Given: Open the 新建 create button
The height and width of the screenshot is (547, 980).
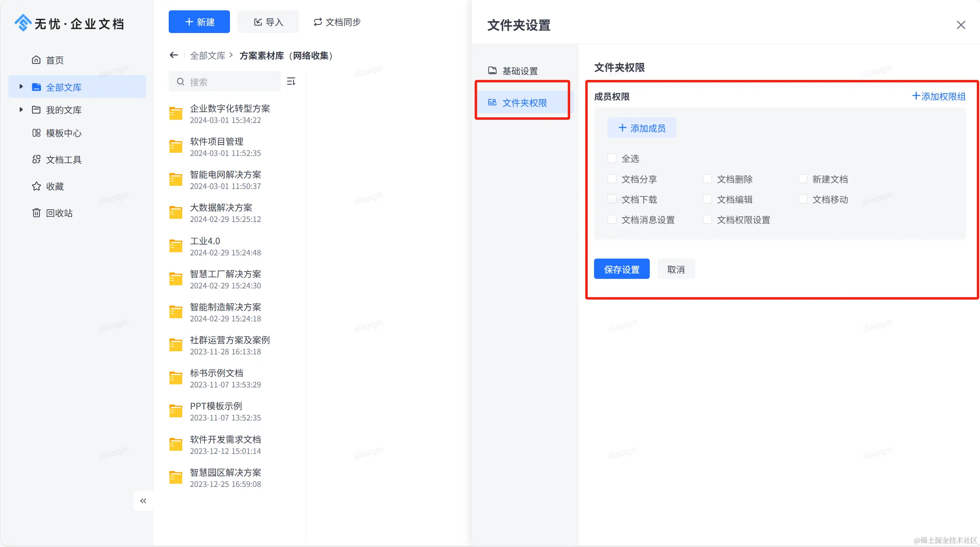Looking at the screenshot, I should (x=199, y=22).
